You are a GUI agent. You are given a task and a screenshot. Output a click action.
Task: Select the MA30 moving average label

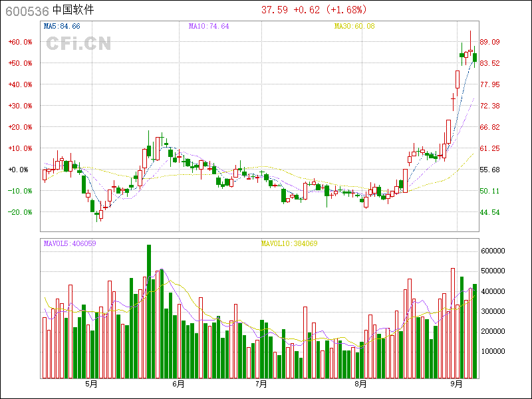354,26
